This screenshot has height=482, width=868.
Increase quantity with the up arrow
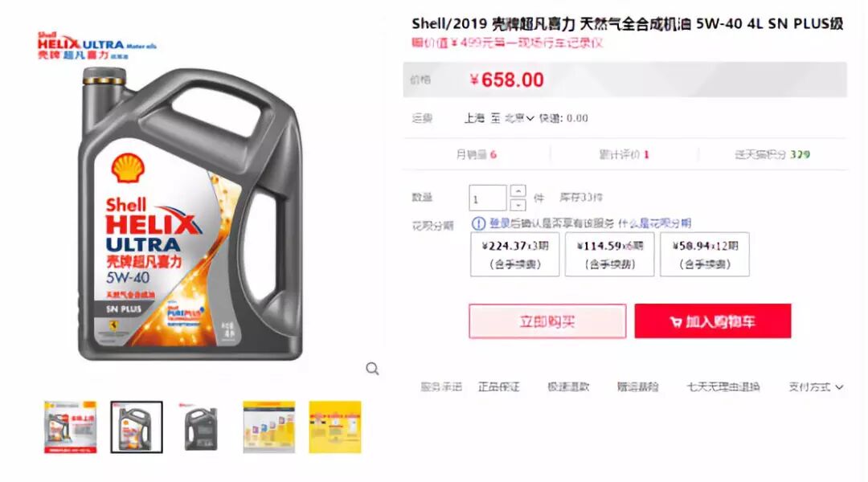pyautogui.click(x=518, y=191)
